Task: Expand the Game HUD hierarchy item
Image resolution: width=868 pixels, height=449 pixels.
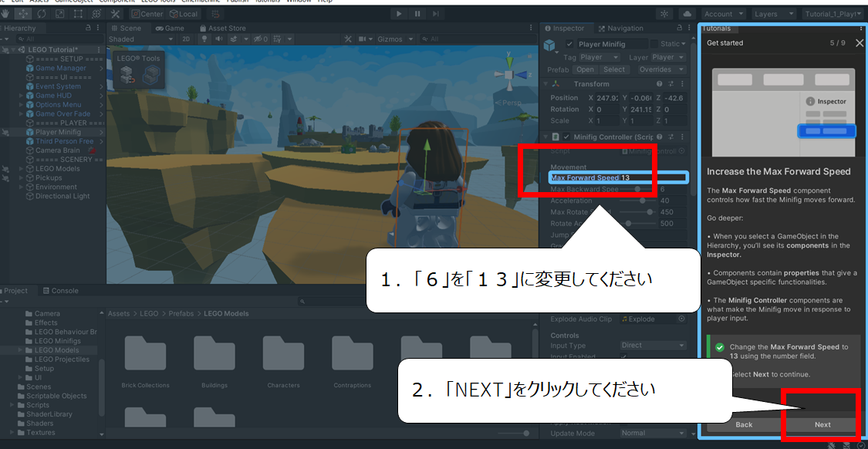Action: (x=22, y=96)
